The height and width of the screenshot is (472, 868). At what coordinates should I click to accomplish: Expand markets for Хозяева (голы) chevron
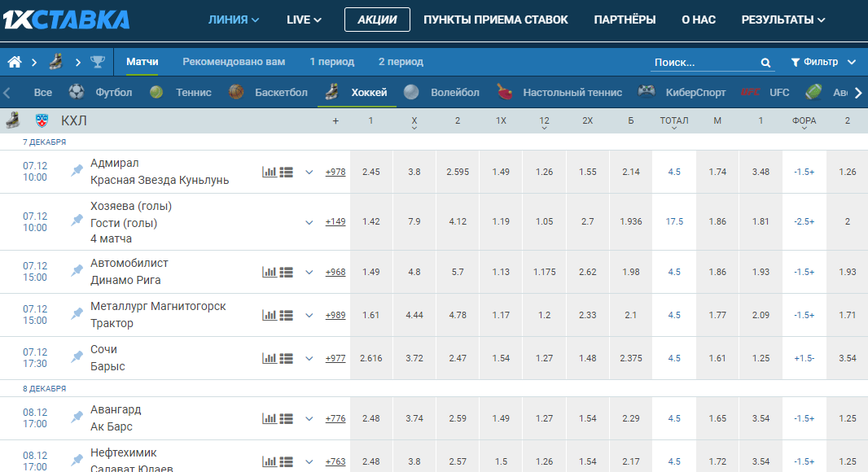[x=309, y=222]
